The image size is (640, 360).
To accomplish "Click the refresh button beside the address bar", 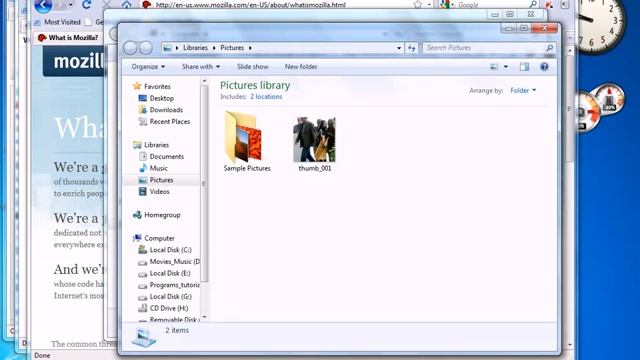I will point(411,48).
